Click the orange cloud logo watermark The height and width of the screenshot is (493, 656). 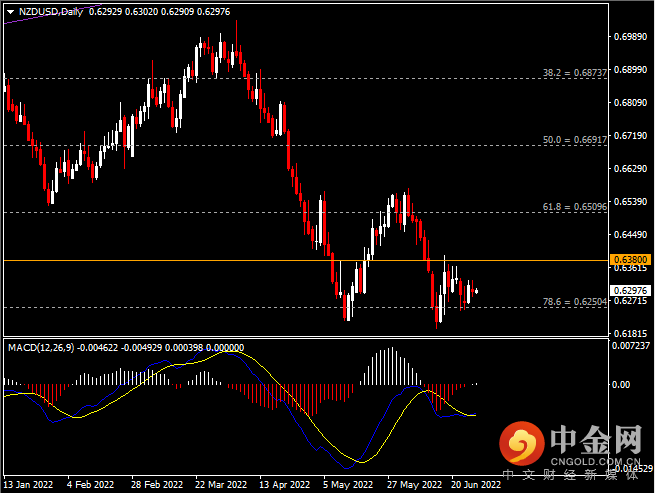[x=522, y=443]
